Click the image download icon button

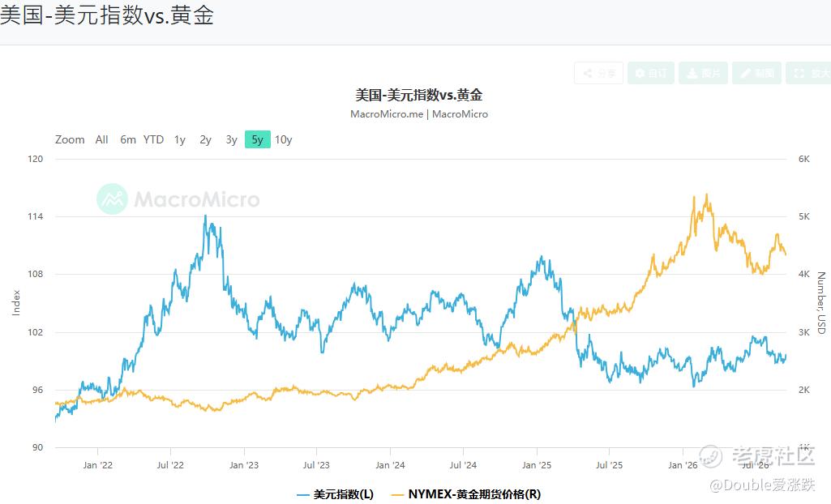click(703, 73)
